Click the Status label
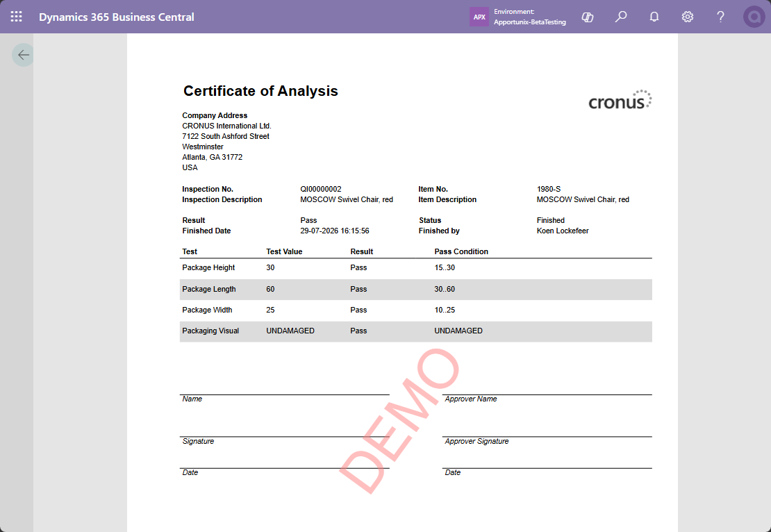The image size is (771, 532). coord(430,221)
